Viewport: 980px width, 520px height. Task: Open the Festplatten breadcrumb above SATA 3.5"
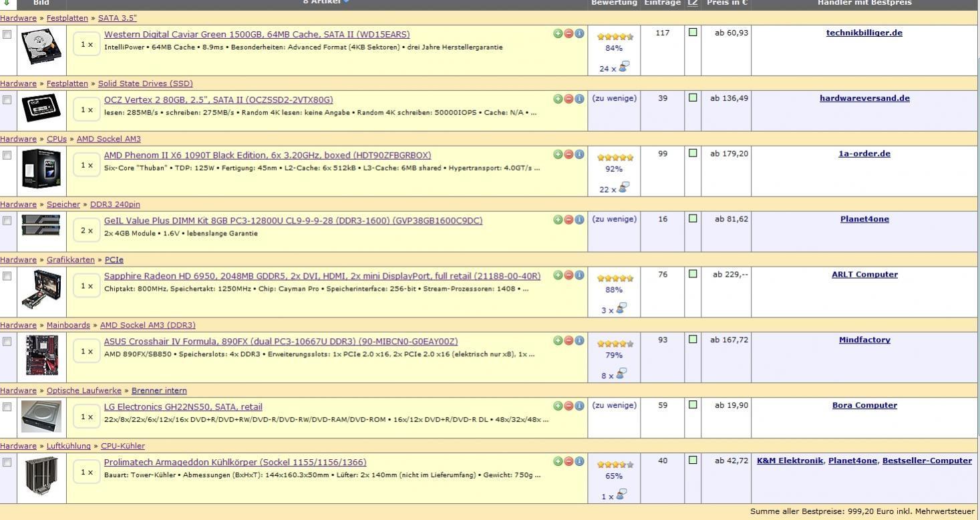(x=67, y=18)
